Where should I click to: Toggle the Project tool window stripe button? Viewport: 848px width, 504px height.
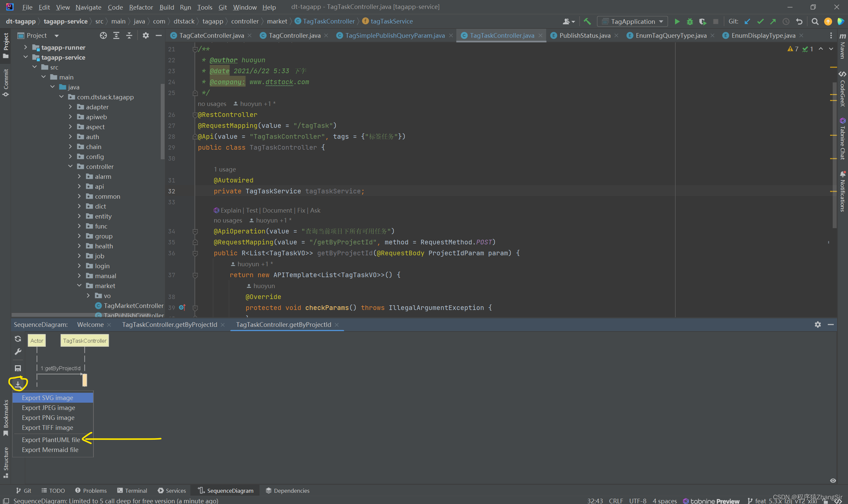6,45
